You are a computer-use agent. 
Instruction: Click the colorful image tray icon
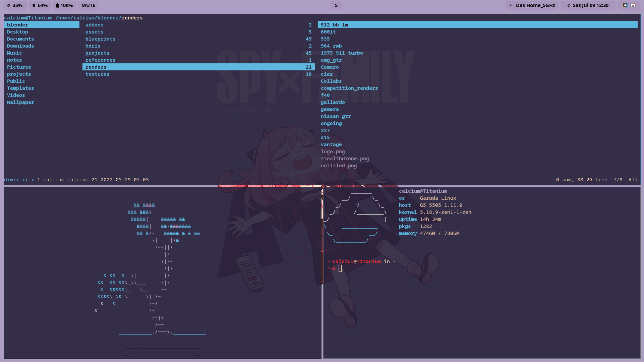625,5
